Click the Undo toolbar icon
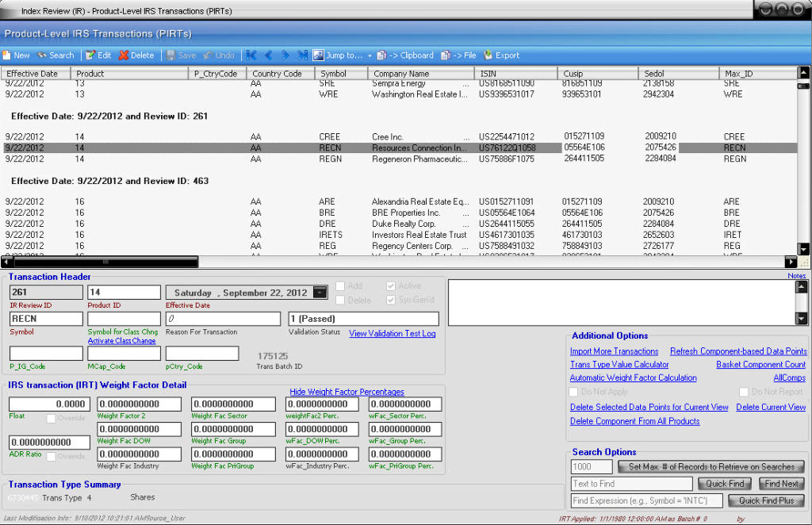 209,56
